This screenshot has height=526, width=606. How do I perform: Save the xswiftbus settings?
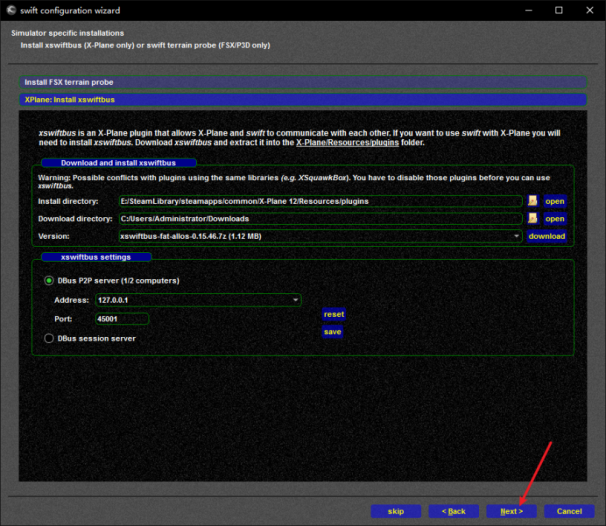pos(332,332)
